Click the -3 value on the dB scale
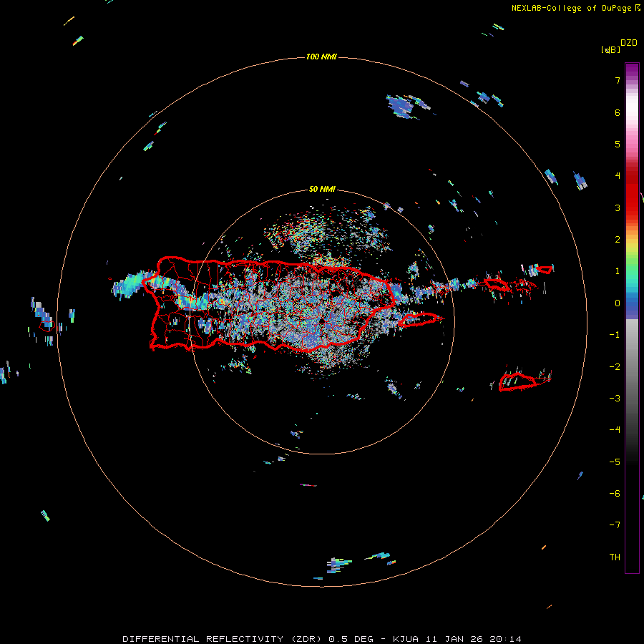This screenshot has width=644, height=644. click(x=615, y=399)
